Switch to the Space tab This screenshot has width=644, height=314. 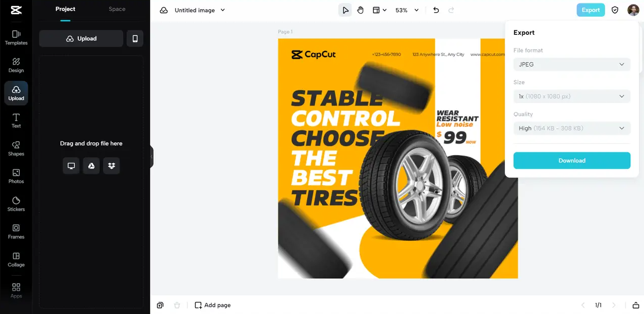coord(117,9)
